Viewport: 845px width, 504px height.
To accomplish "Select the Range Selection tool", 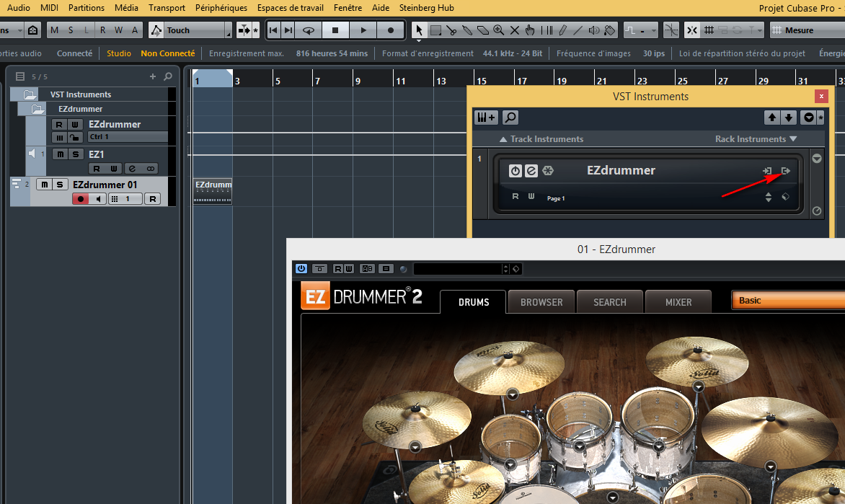I will (435, 30).
